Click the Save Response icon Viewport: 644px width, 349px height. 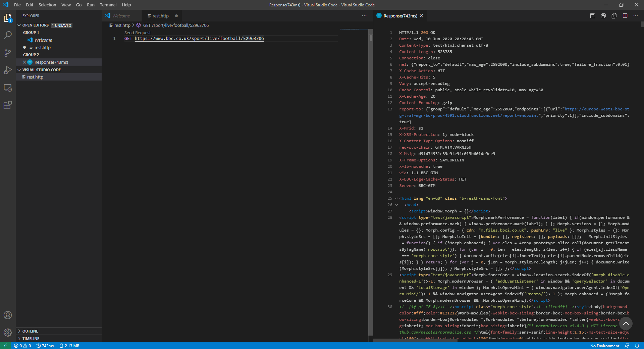pos(593,16)
